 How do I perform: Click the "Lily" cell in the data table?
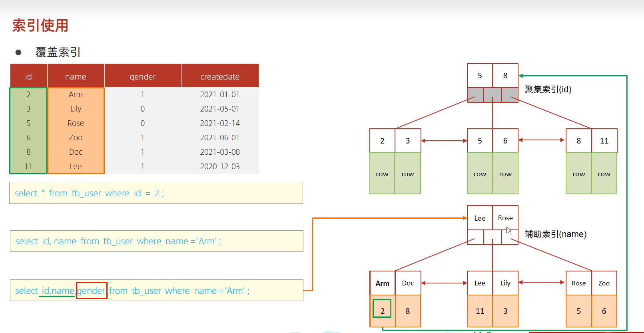click(x=76, y=109)
